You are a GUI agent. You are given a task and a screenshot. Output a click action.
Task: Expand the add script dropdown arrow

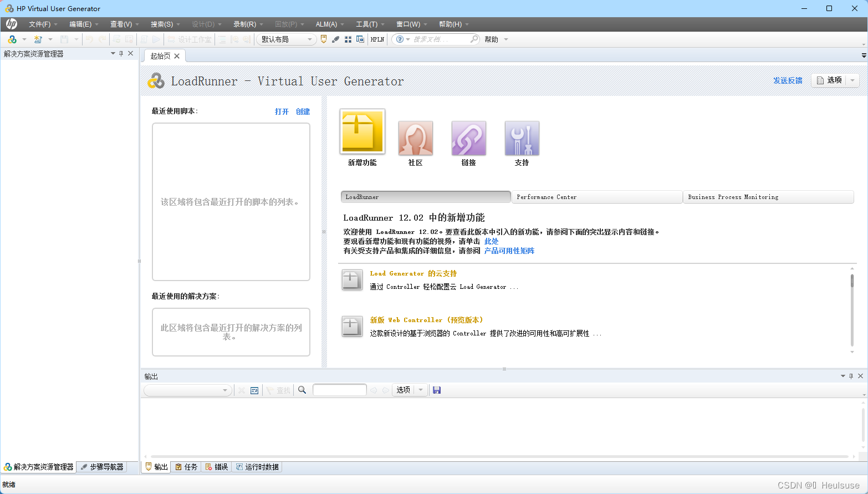coord(24,39)
